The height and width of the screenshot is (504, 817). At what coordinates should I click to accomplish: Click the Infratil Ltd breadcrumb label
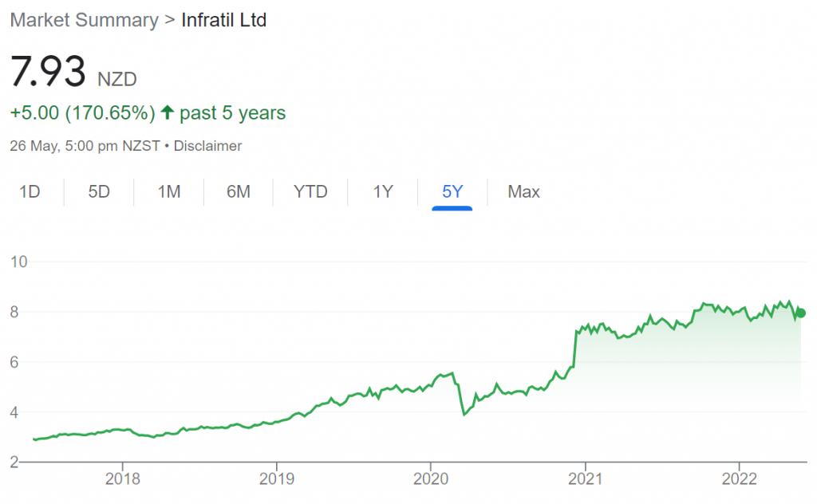(x=225, y=20)
